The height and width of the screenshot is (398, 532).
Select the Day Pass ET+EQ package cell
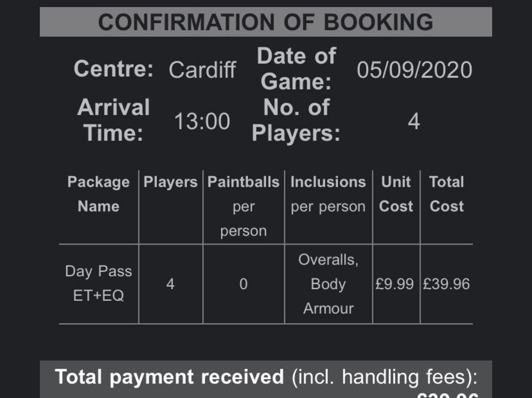click(x=99, y=283)
